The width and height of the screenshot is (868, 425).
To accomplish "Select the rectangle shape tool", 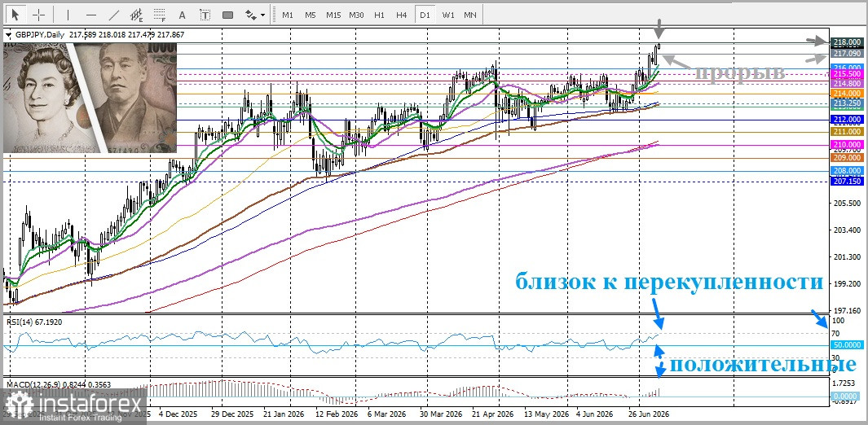I will [227, 15].
